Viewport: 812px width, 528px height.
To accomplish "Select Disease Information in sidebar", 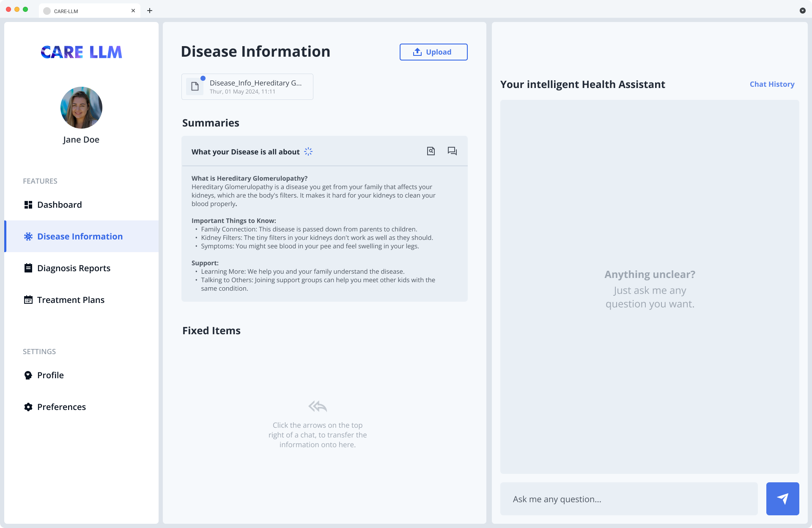I will (x=81, y=236).
